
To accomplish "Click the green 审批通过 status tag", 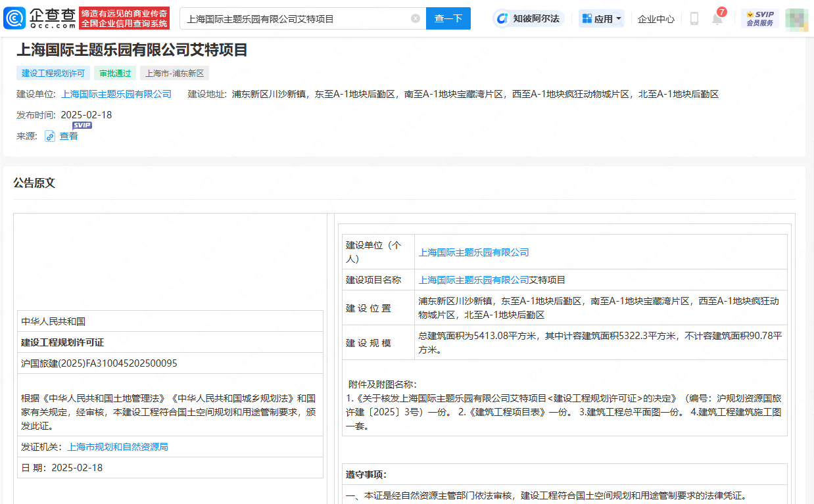I will coord(114,73).
